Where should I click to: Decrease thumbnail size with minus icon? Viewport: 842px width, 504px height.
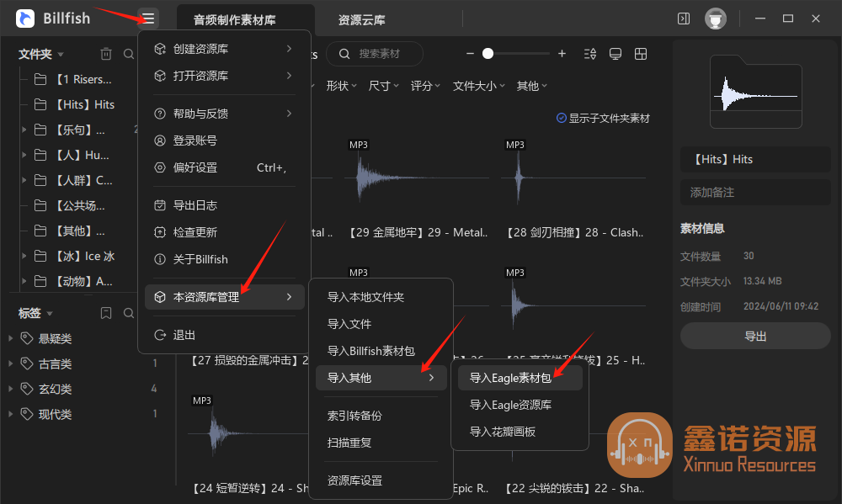click(470, 54)
